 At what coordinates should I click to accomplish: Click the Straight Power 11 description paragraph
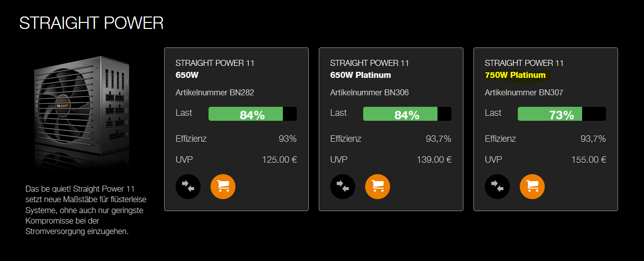pyautogui.click(x=86, y=210)
